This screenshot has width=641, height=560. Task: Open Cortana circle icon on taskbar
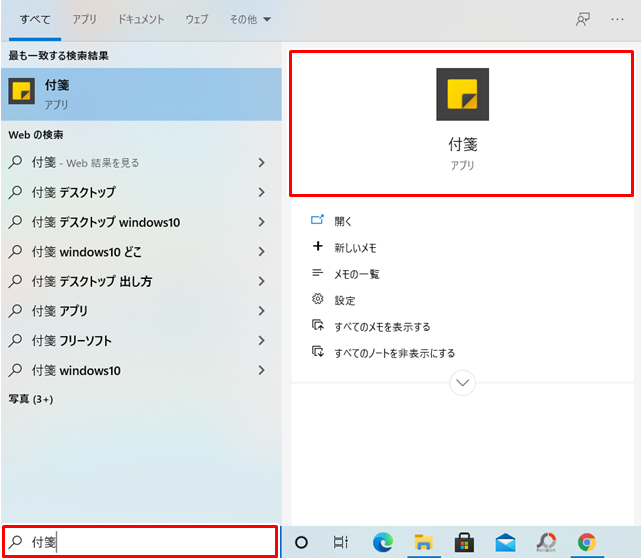click(x=301, y=542)
